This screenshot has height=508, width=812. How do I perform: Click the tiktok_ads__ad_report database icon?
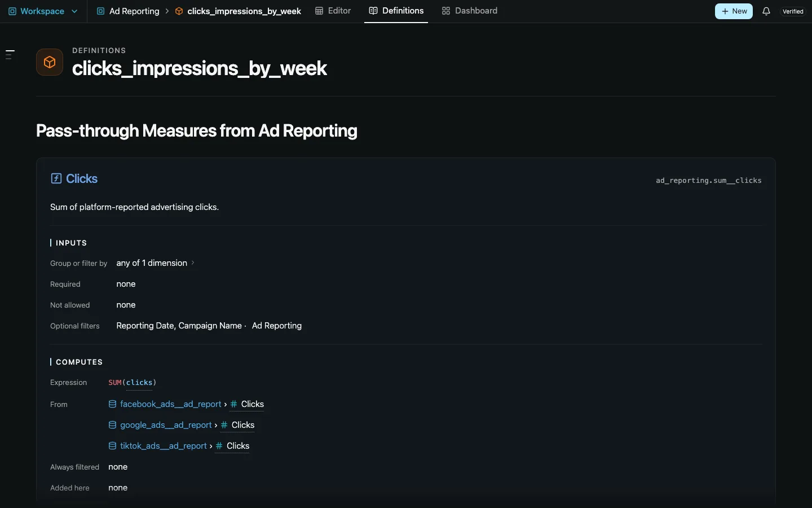click(113, 446)
